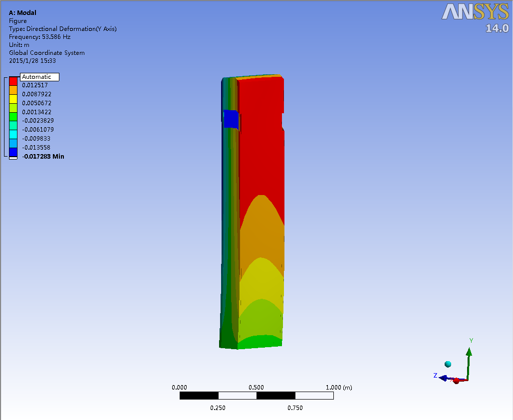This screenshot has width=513, height=420.
Task: Click the bright green legend color band
Action: point(13,117)
